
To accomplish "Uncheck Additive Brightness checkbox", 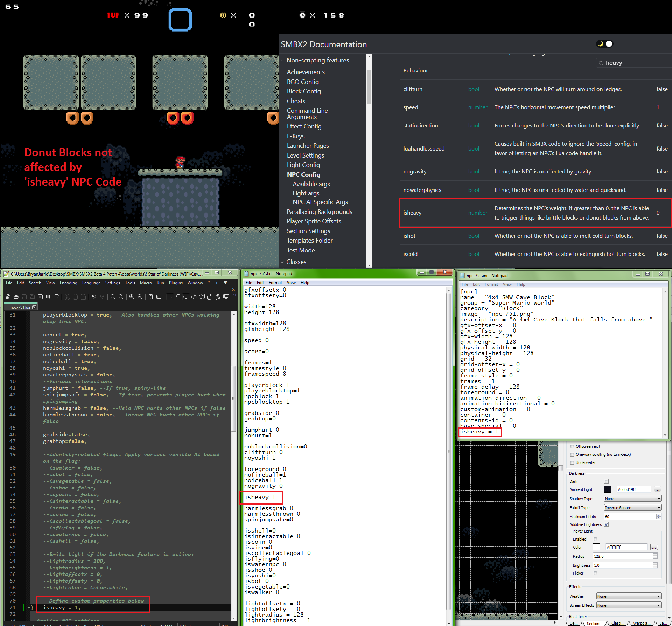I will click(606, 524).
